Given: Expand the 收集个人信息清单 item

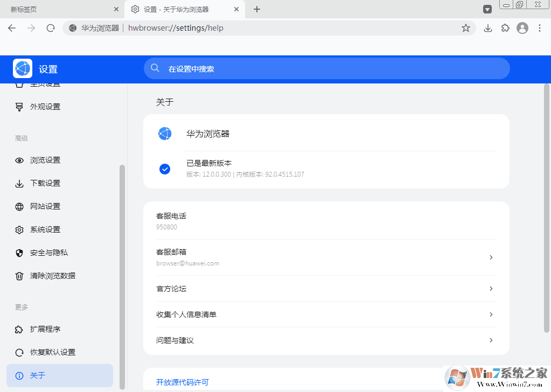Looking at the screenshot, I should [491, 314].
